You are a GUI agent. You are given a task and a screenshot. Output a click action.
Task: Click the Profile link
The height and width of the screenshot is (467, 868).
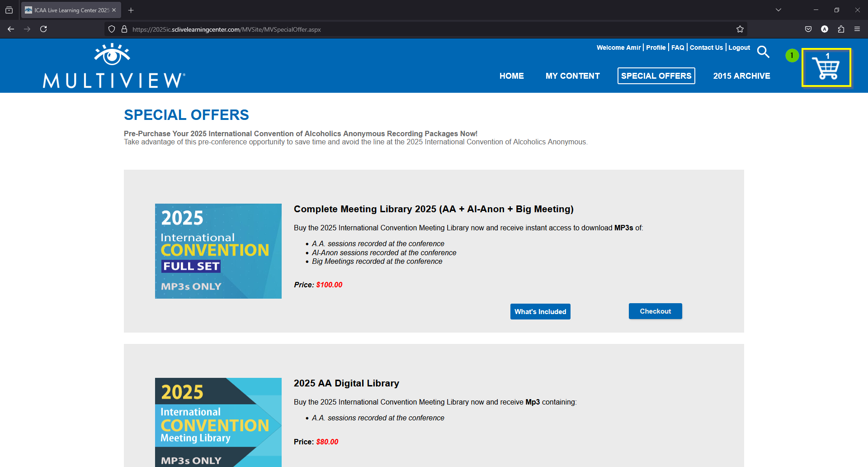click(x=656, y=48)
